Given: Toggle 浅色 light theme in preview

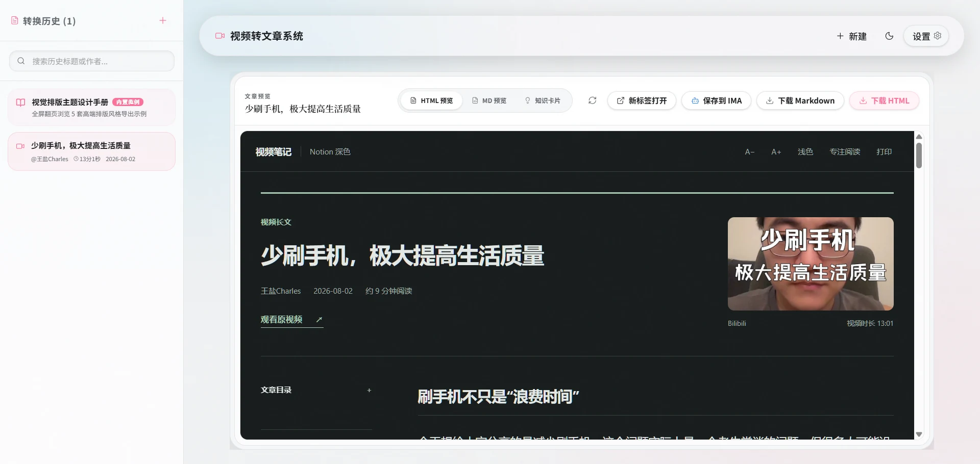Looking at the screenshot, I should point(805,152).
